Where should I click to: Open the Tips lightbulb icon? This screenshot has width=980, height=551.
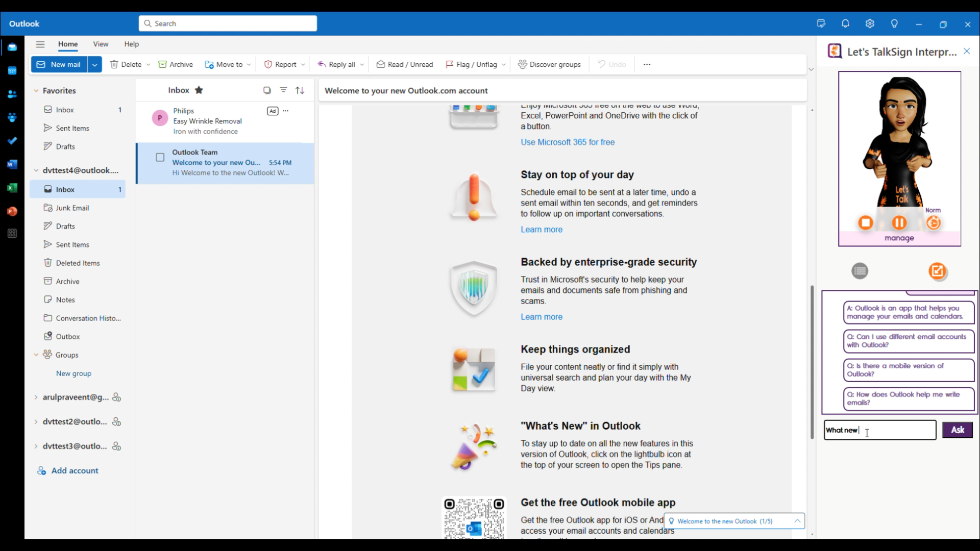[894, 24]
